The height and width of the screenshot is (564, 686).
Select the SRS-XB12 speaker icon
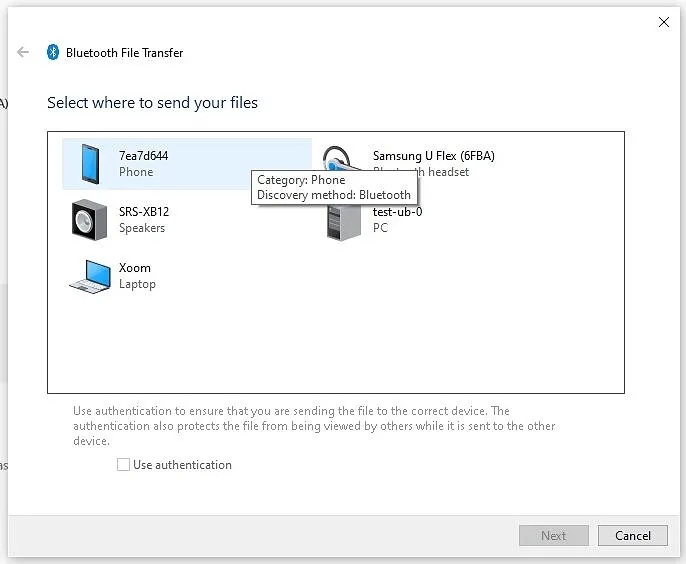click(89, 220)
